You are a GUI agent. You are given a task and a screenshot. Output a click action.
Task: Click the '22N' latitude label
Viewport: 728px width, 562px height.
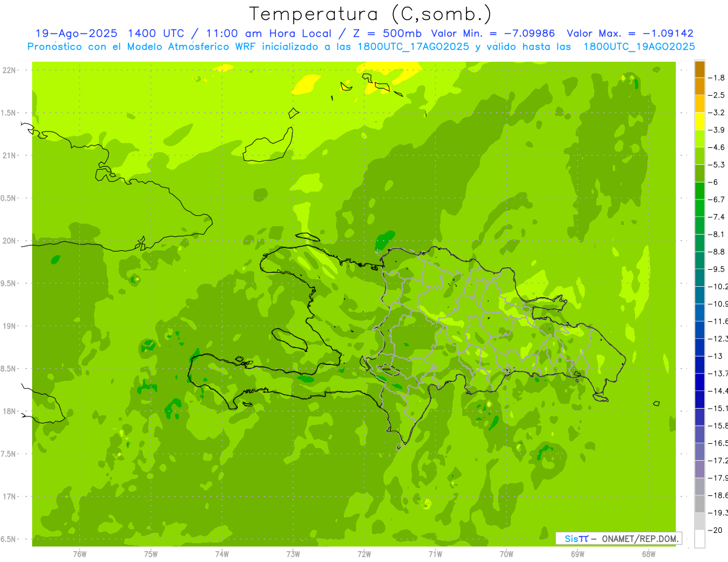coord(10,70)
